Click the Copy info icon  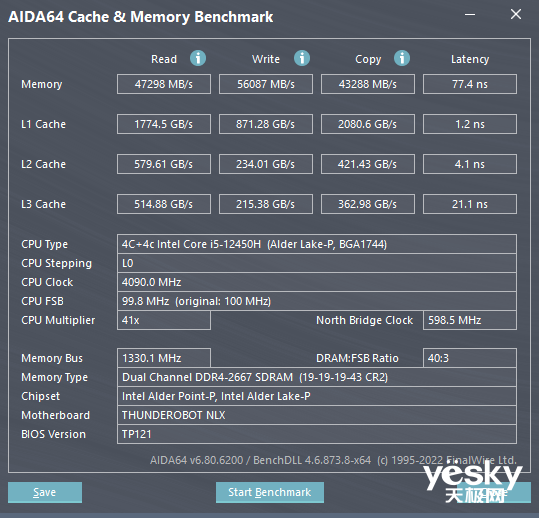[402, 58]
